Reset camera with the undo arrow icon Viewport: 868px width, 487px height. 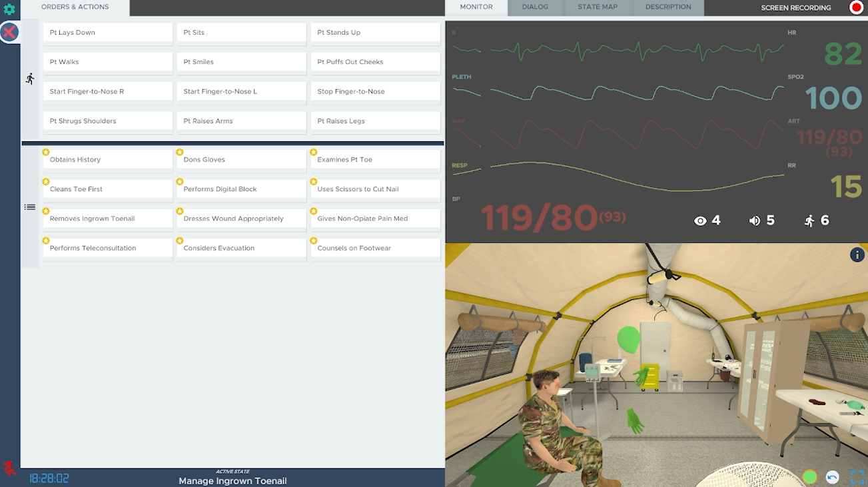pos(832,476)
